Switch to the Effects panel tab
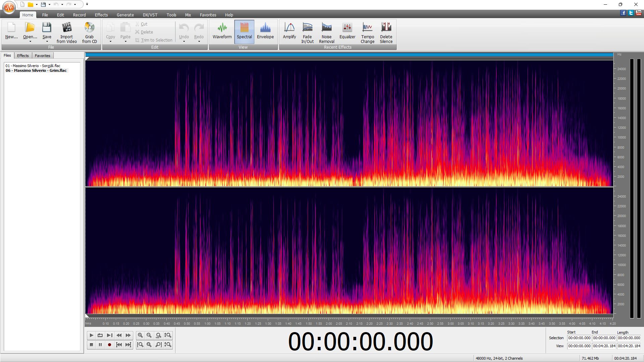Screen dimensions: 644x362 pos(23,56)
